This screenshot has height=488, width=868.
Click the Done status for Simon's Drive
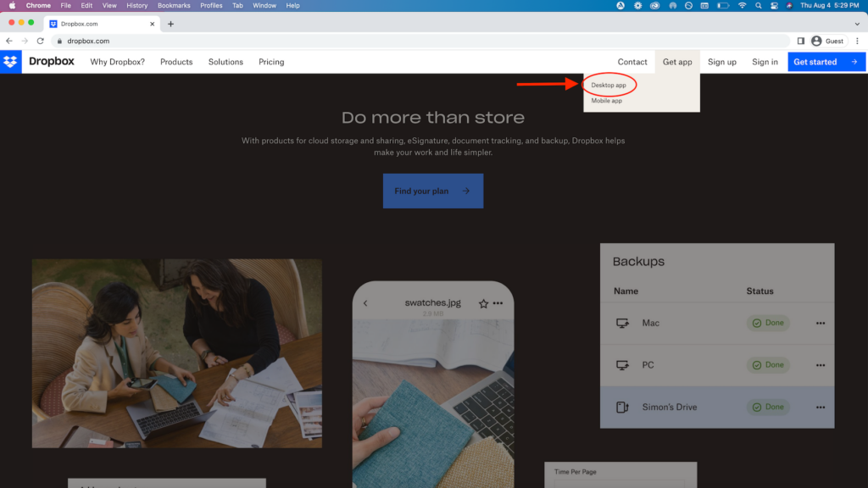click(x=768, y=408)
